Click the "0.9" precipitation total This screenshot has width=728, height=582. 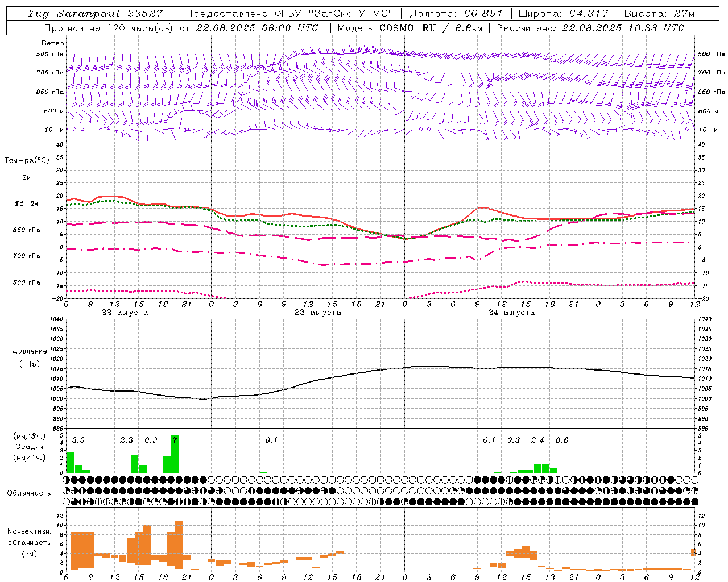tap(151, 440)
